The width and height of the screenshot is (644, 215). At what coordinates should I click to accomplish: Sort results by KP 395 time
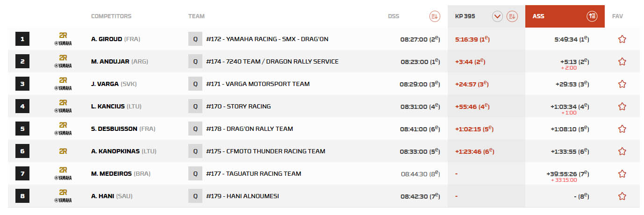pyautogui.click(x=512, y=16)
